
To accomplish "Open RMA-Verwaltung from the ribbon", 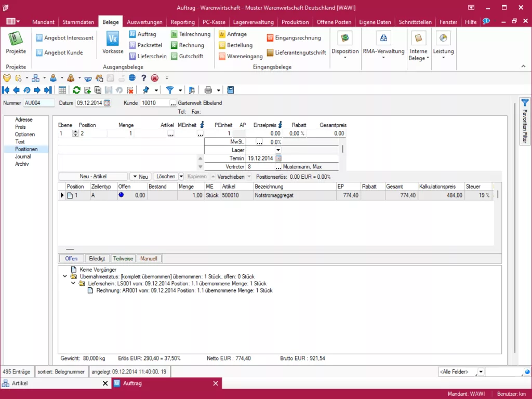I will (383, 45).
